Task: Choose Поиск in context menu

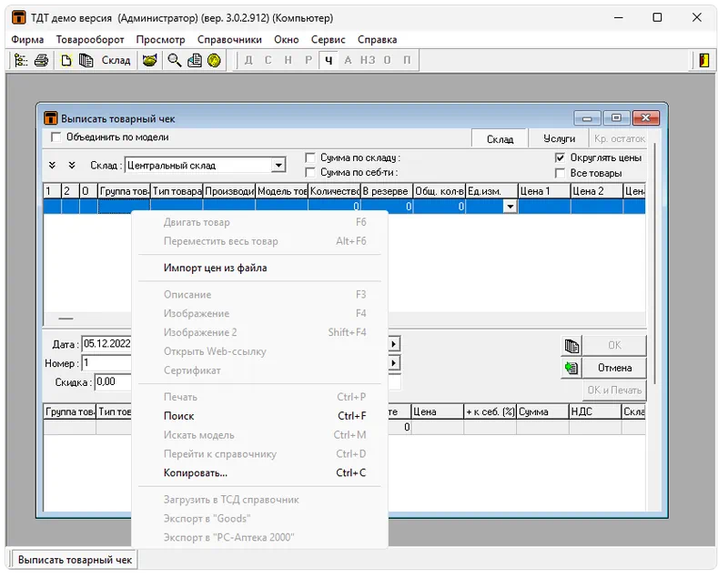Action: coord(260,416)
